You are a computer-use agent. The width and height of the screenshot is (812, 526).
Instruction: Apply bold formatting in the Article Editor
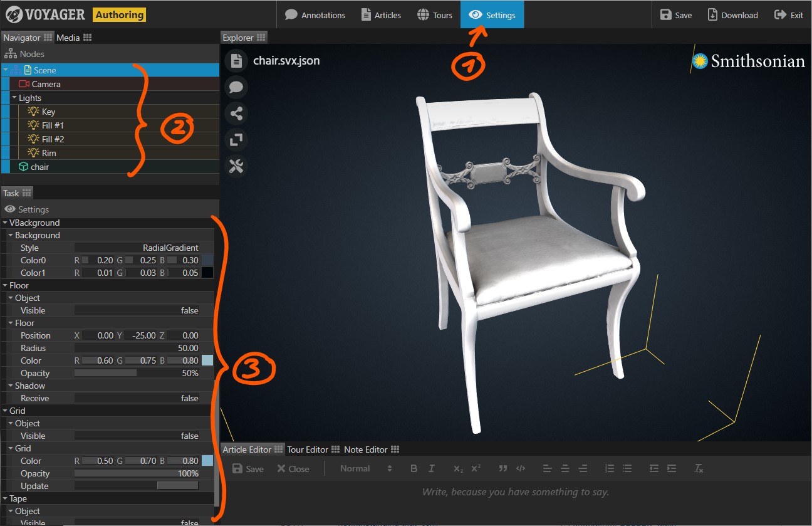click(x=414, y=469)
